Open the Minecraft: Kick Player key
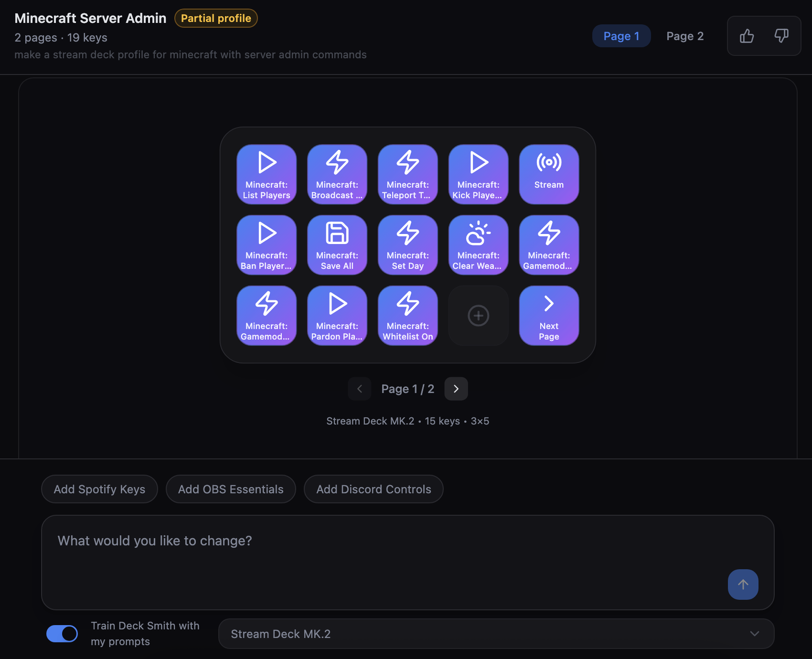Screen dimensions: 812x659 pos(478,174)
